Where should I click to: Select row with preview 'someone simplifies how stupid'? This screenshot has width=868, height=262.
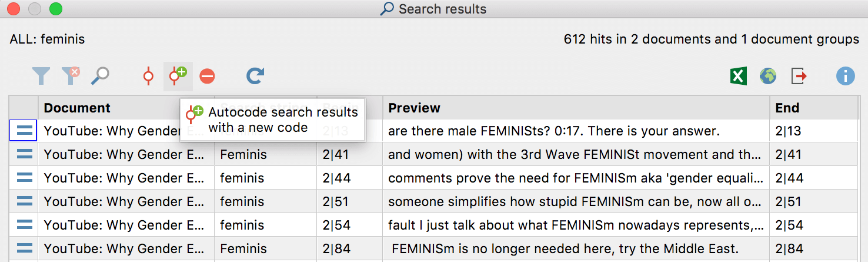pos(433,201)
